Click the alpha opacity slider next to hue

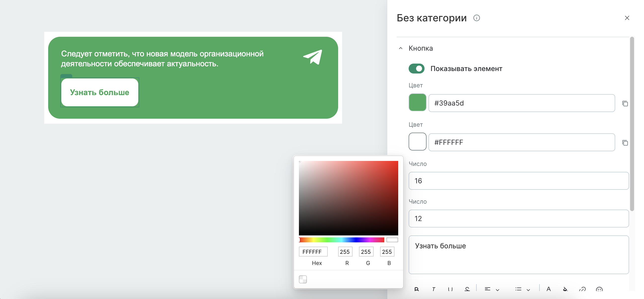pyautogui.click(x=392, y=240)
